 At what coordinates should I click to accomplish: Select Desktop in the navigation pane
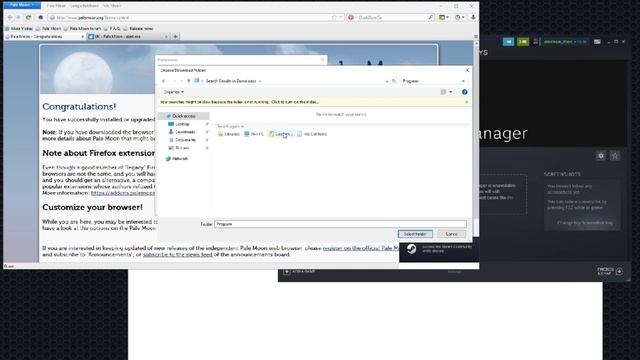click(x=182, y=124)
